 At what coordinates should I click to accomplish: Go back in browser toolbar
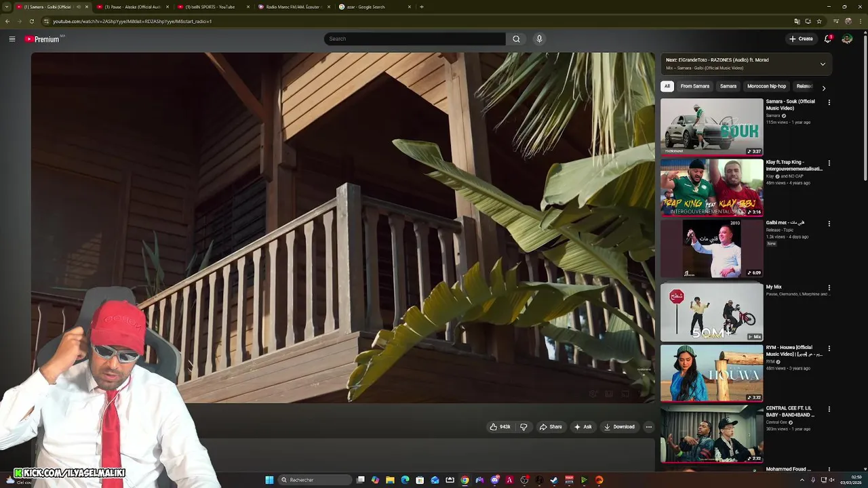[7, 21]
